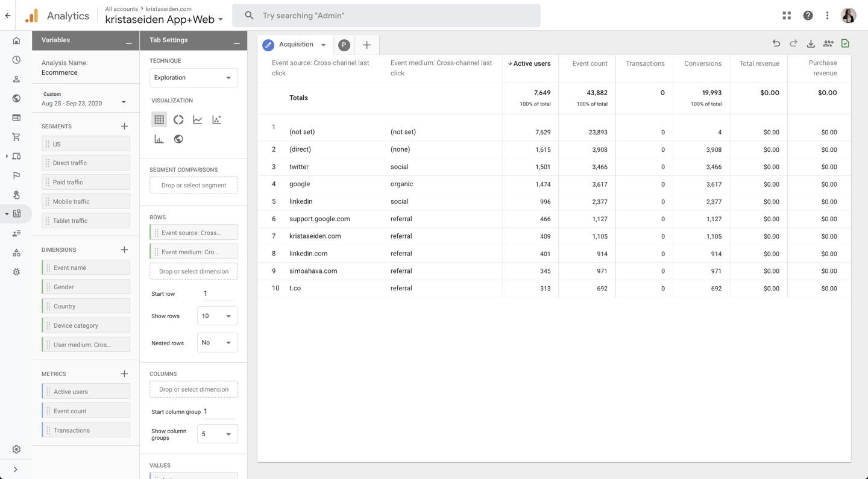The height and width of the screenshot is (479, 868).
Task: Open the Realtime clock icon in the sidebar
Action: coord(16,60)
